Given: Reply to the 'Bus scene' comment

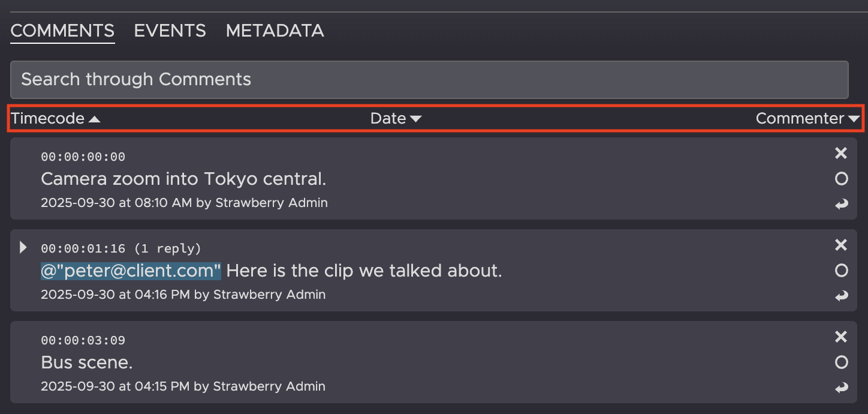Looking at the screenshot, I should (842, 388).
